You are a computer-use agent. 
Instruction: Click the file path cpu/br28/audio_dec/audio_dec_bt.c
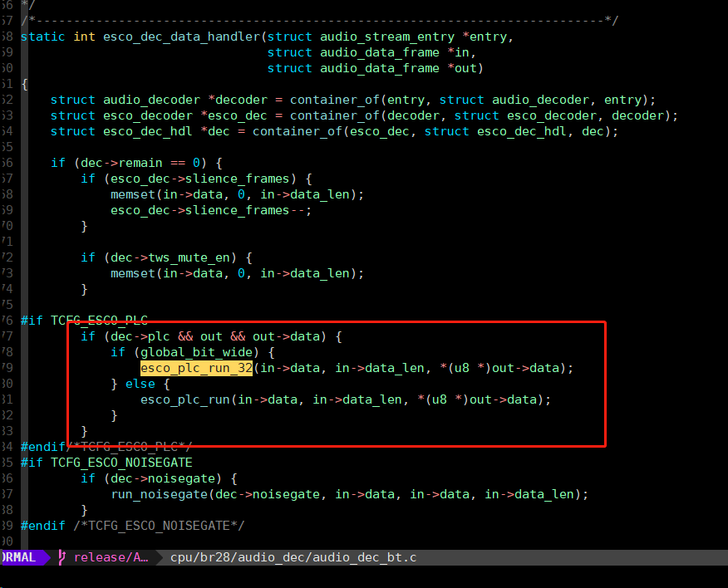tap(293, 557)
